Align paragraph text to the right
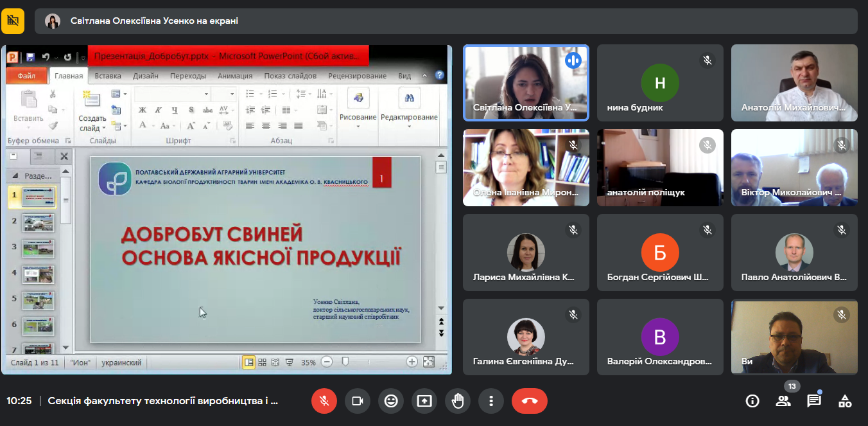The width and height of the screenshot is (868, 426). 281,126
